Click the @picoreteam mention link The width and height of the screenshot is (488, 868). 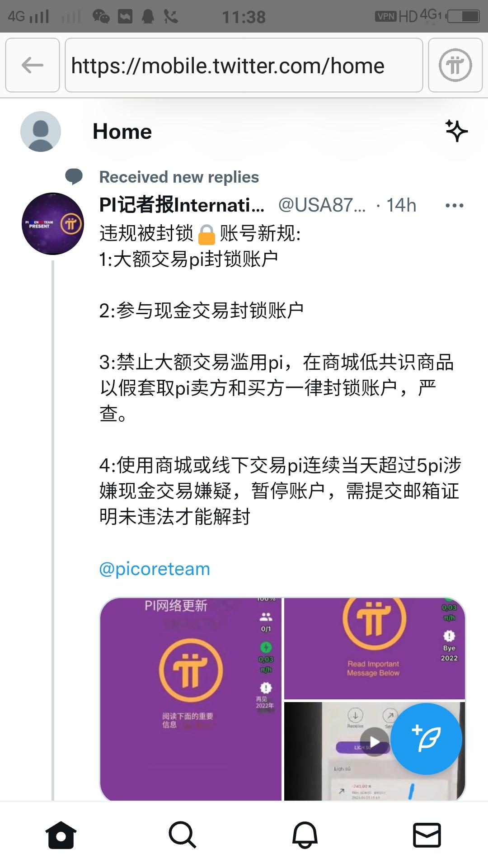click(x=155, y=569)
